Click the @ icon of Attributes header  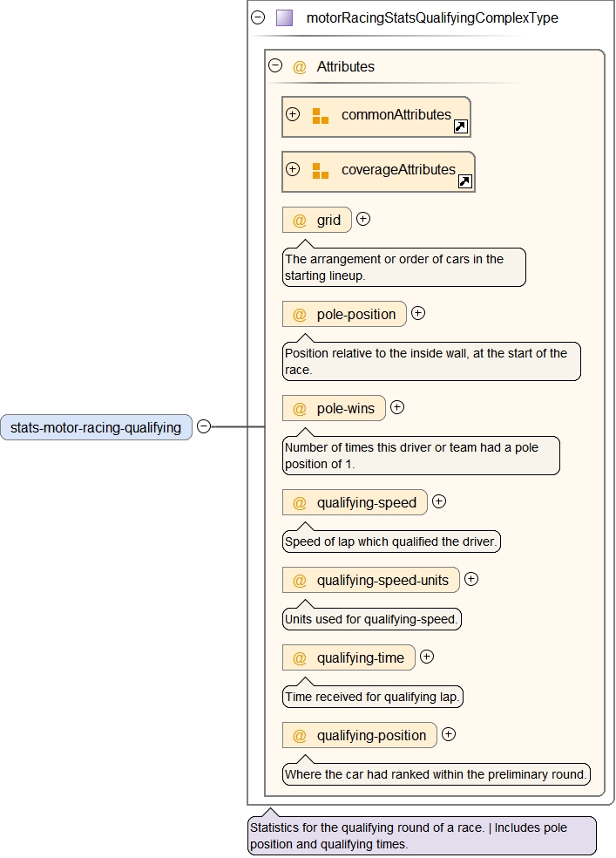[300, 66]
